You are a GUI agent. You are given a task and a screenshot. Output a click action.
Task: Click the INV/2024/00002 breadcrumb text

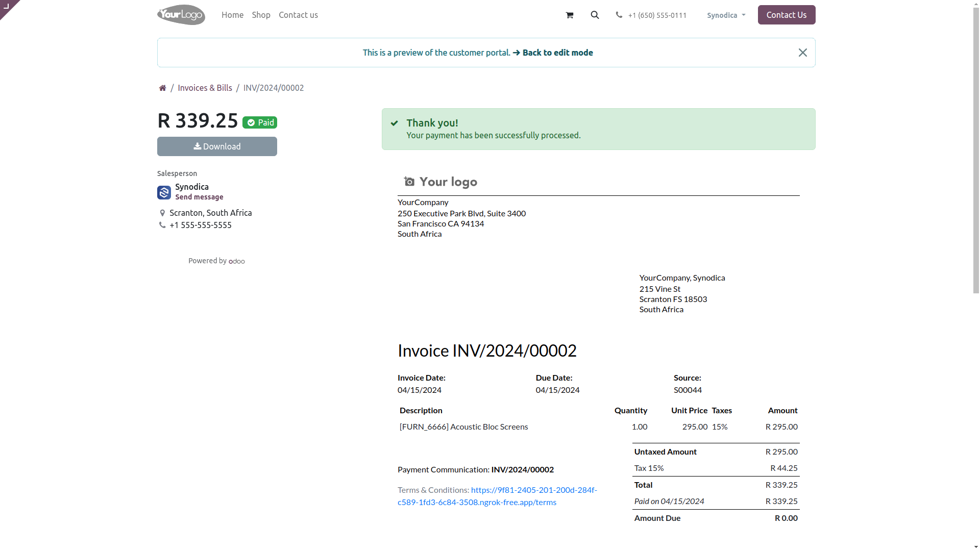click(274, 88)
